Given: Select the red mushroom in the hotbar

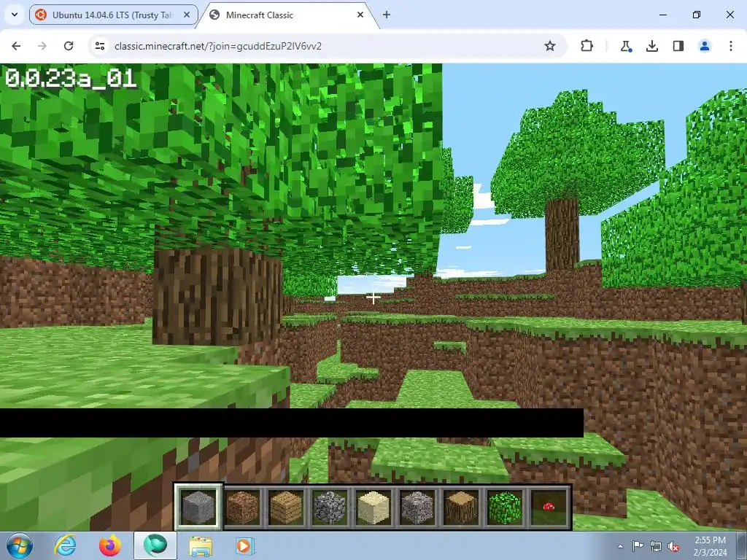Looking at the screenshot, I should click(x=549, y=507).
